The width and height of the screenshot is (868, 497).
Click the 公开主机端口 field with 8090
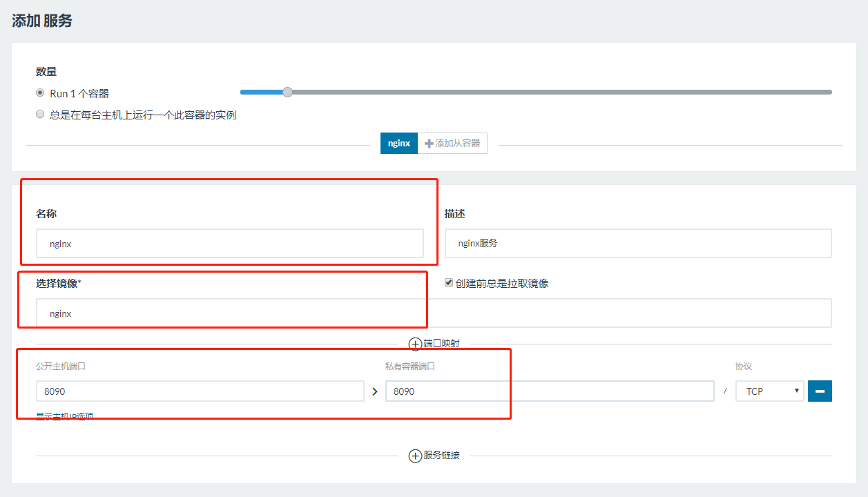click(200, 391)
